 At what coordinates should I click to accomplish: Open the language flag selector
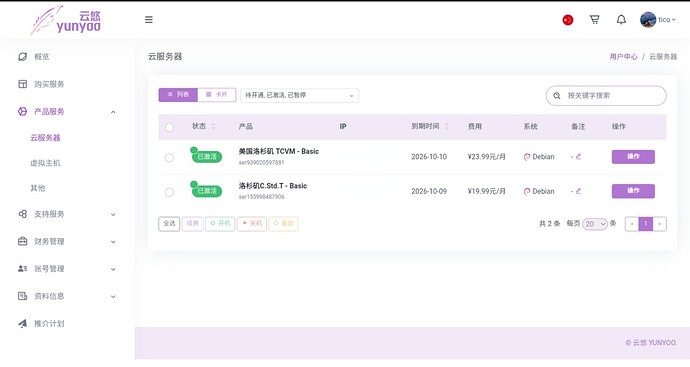tap(568, 20)
